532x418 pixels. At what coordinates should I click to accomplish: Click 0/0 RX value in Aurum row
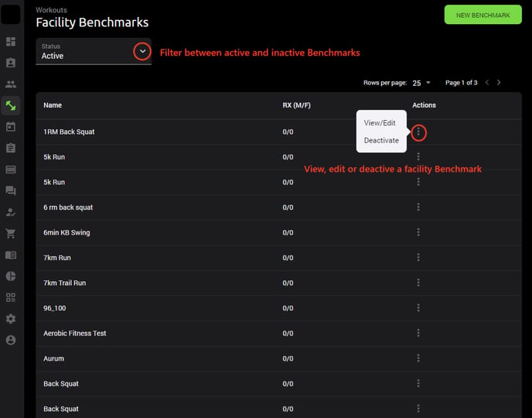coord(288,358)
